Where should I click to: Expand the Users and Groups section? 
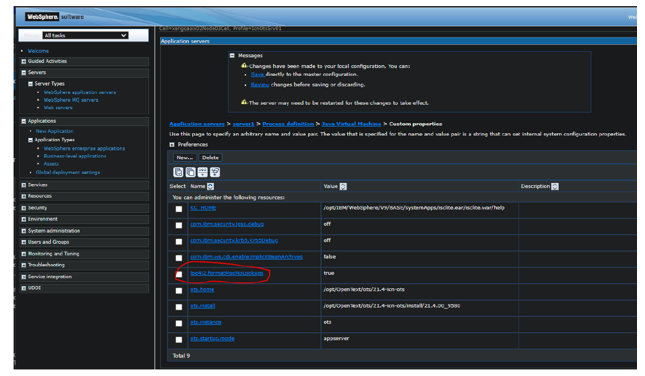pyautogui.click(x=24, y=242)
